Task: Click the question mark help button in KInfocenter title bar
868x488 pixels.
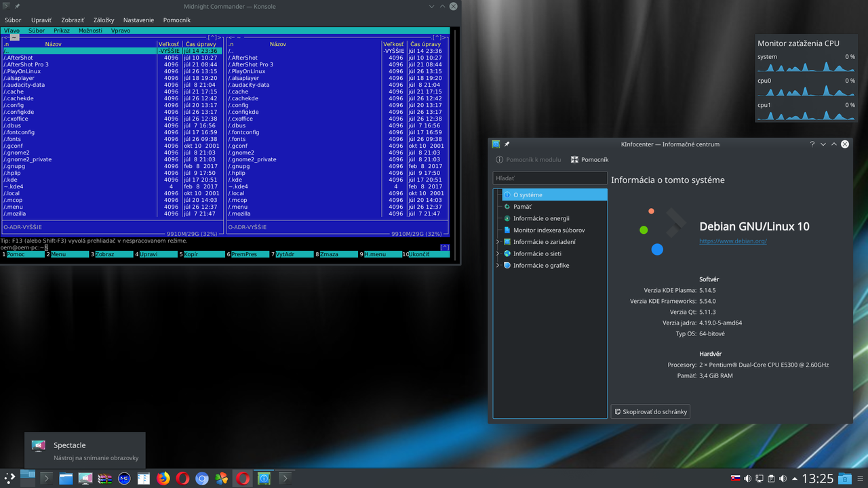Action: pyautogui.click(x=812, y=144)
